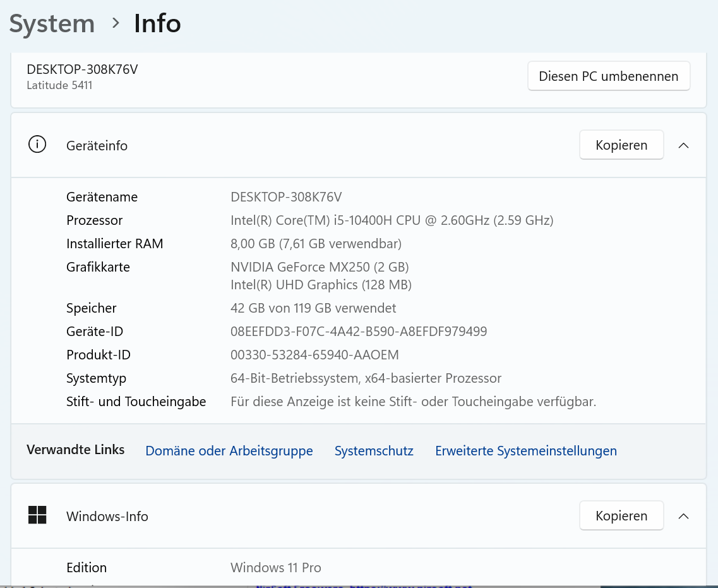Click the Grafikkarte label
This screenshot has height=588, width=718.
pyautogui.click(x=98, y=267)
